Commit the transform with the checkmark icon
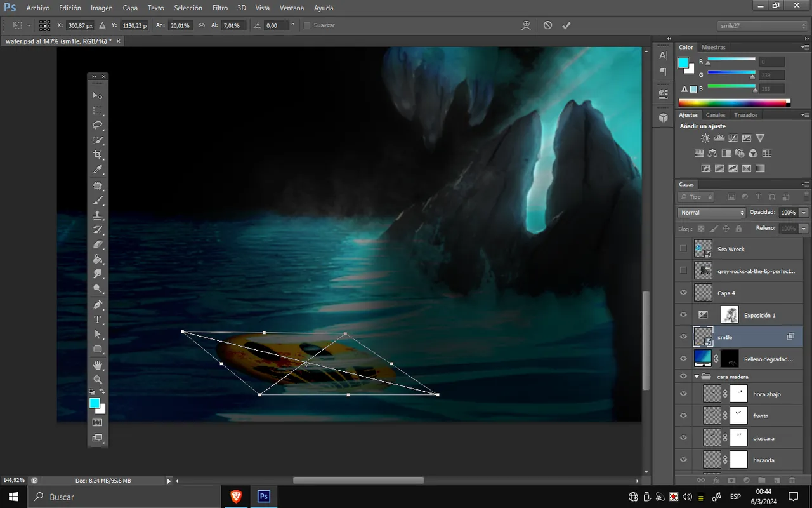The image size is (812, 508). point(566,25)
